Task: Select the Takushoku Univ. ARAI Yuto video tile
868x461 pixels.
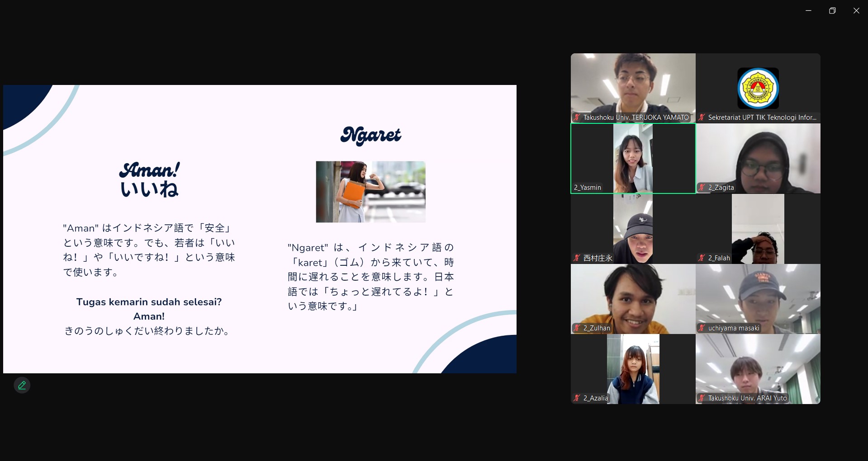Action: tap(758, 369)
